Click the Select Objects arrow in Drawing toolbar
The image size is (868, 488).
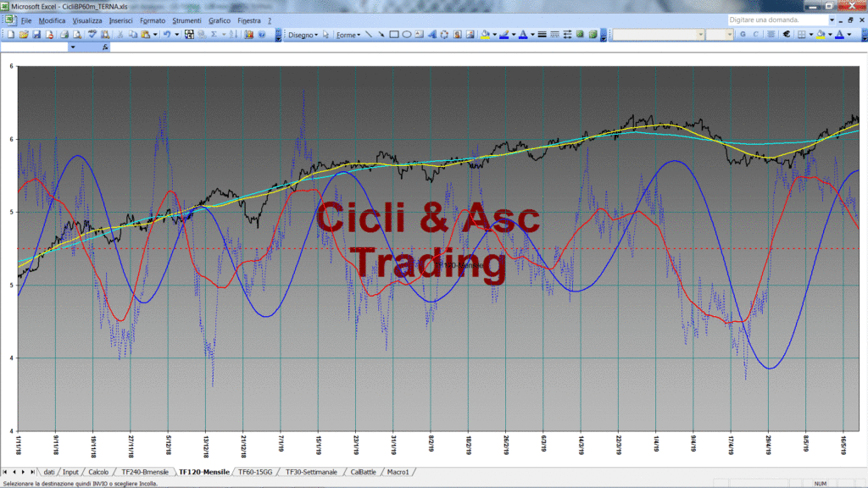tap(325, 35)
